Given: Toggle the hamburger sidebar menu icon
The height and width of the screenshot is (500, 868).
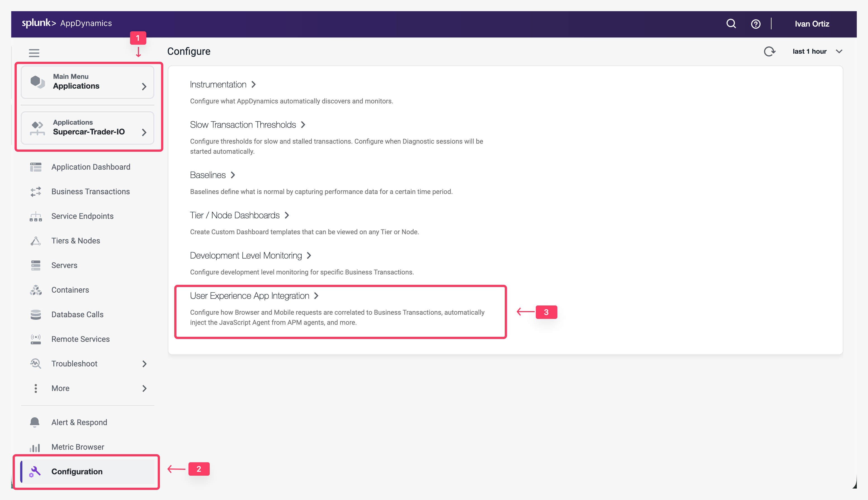Looking at the screenshot, I should 34,53.
